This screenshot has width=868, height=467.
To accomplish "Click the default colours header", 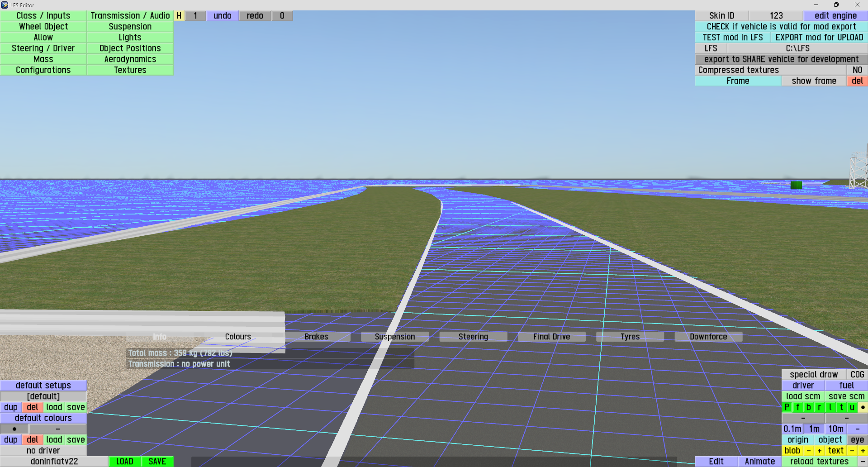I will click(x=43, y=418).
